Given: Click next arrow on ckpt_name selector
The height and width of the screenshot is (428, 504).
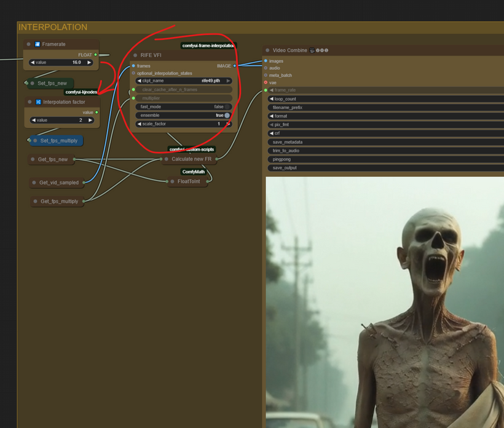Looking at the screenshot, I should [228, 81].
